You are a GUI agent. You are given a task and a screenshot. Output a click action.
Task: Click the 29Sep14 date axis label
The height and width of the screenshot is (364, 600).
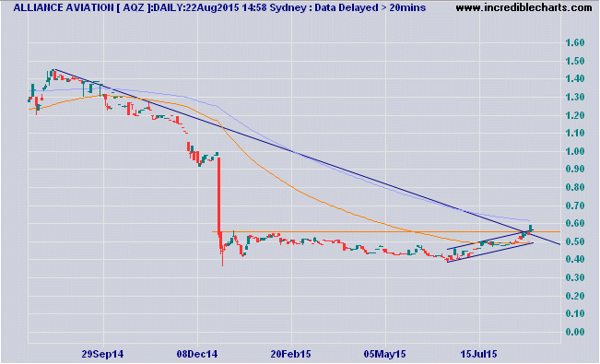coord(102,354)
